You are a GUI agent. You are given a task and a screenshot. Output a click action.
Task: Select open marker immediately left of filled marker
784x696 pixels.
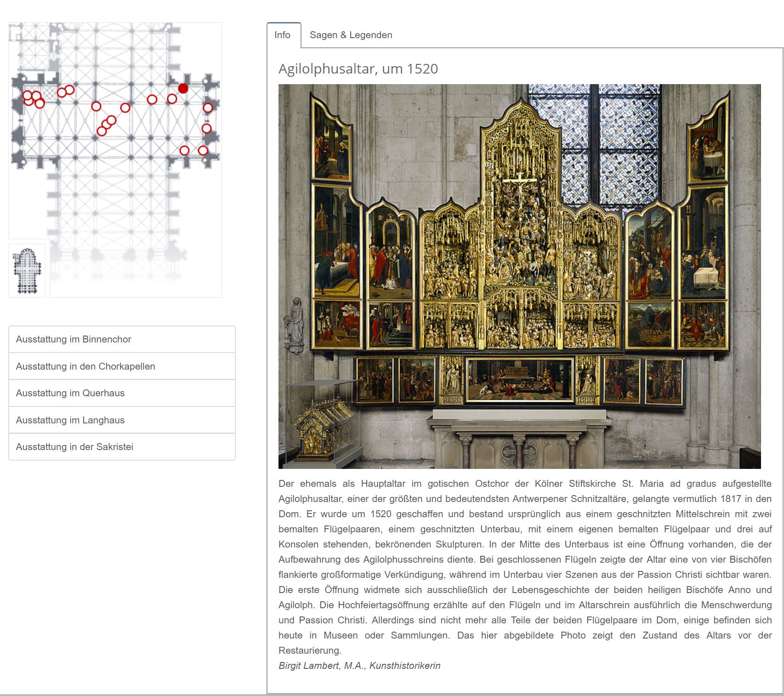[172, 99]
